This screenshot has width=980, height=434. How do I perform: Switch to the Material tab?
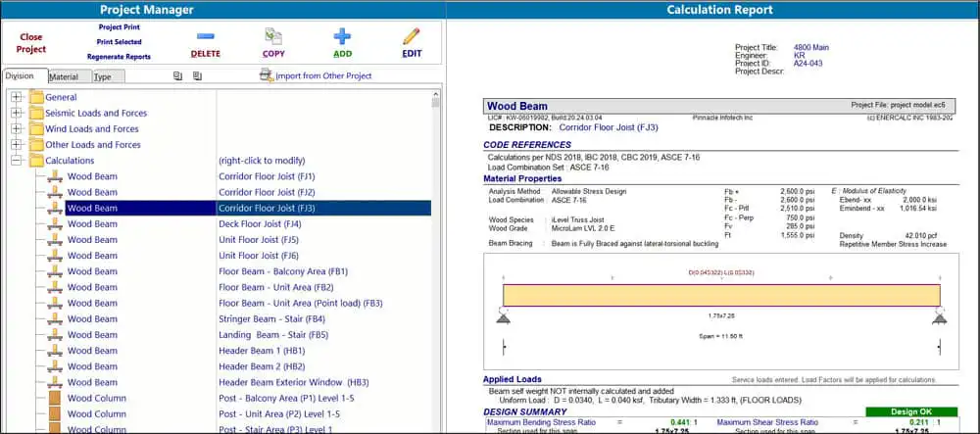pos(69,76)
